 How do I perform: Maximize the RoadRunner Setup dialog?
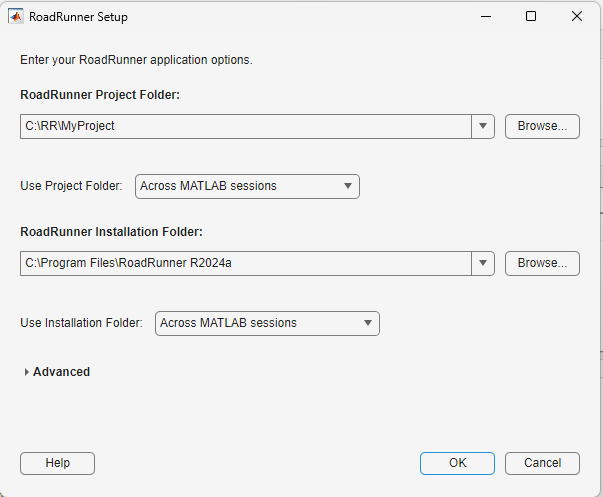coord(531,17)
